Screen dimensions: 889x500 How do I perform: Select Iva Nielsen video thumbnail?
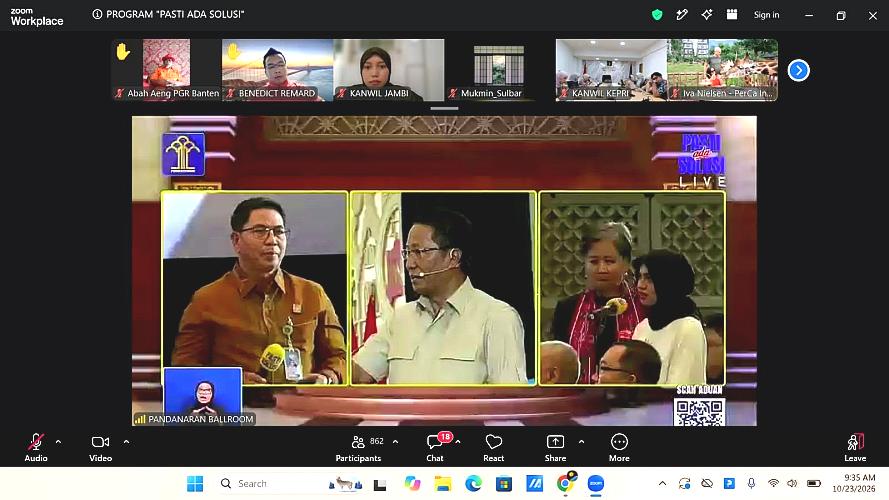pyautogui.click(x=723, y=70)
